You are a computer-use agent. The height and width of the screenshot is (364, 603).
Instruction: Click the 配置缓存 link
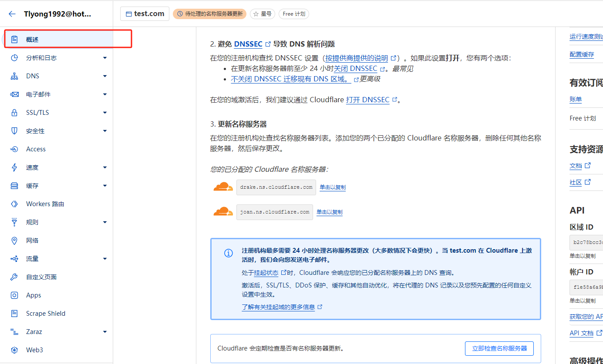[582, 54]
